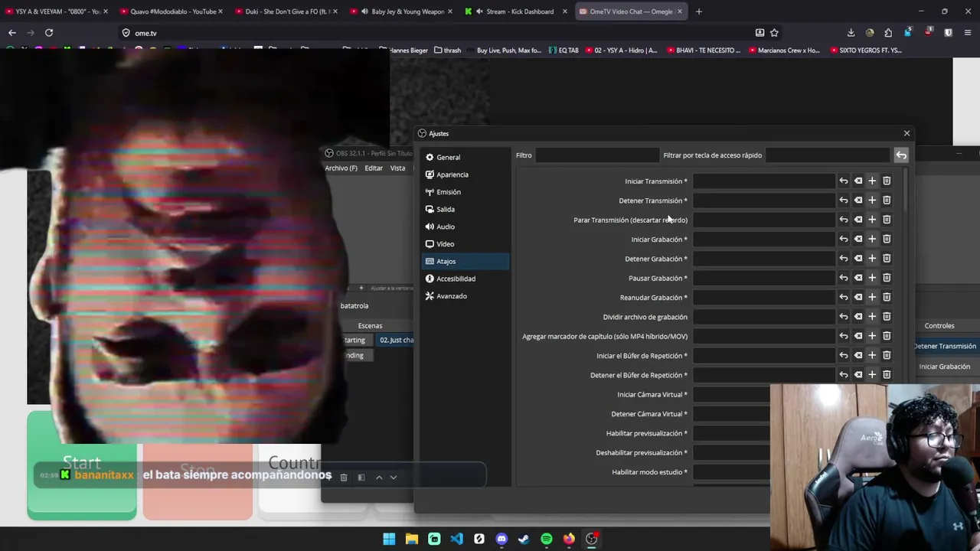The width and height of the screenshot is (980, 551).
Task: Switch to the Quavo #Mododiablo YouTube tab
Action: [x=172, y=11]
